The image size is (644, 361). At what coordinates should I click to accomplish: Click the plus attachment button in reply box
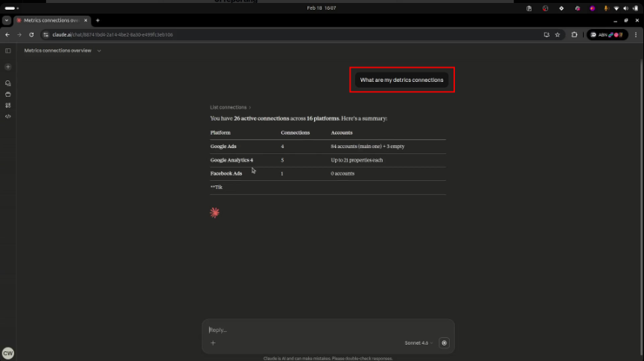click(213, 343)
